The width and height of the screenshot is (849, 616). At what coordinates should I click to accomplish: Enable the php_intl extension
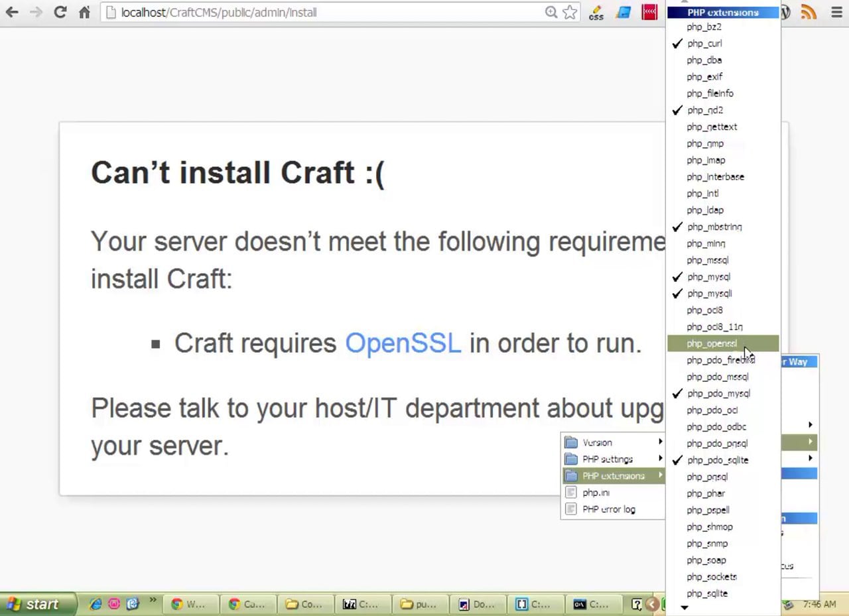tap(723, 194)
